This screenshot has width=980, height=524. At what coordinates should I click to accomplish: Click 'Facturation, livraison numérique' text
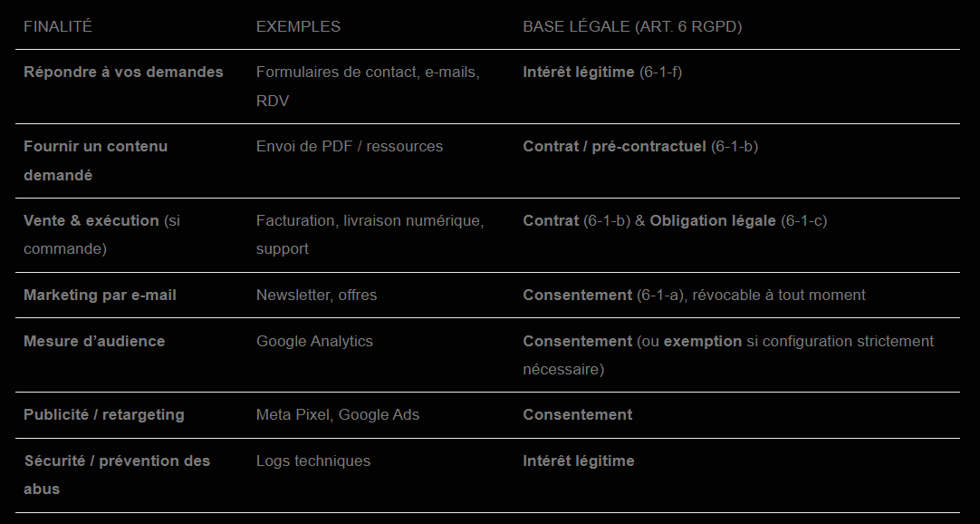[x=370, y=220]
